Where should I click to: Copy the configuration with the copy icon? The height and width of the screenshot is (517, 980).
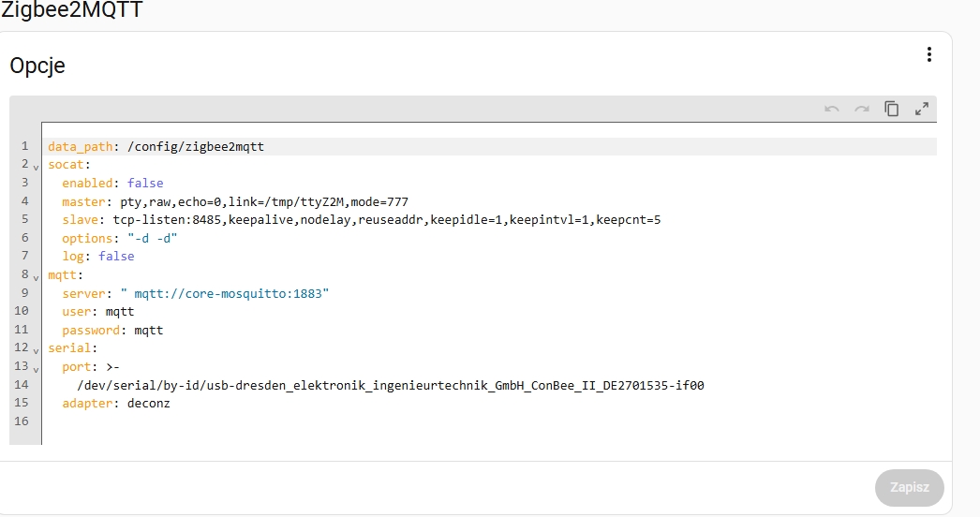(x=892, y=110)
